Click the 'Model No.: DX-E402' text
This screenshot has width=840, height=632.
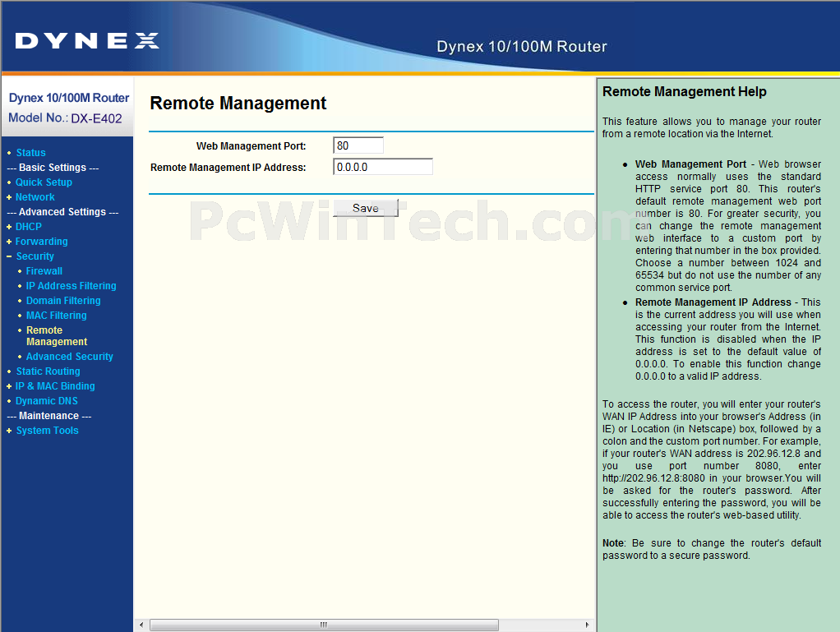click(65, 118)
